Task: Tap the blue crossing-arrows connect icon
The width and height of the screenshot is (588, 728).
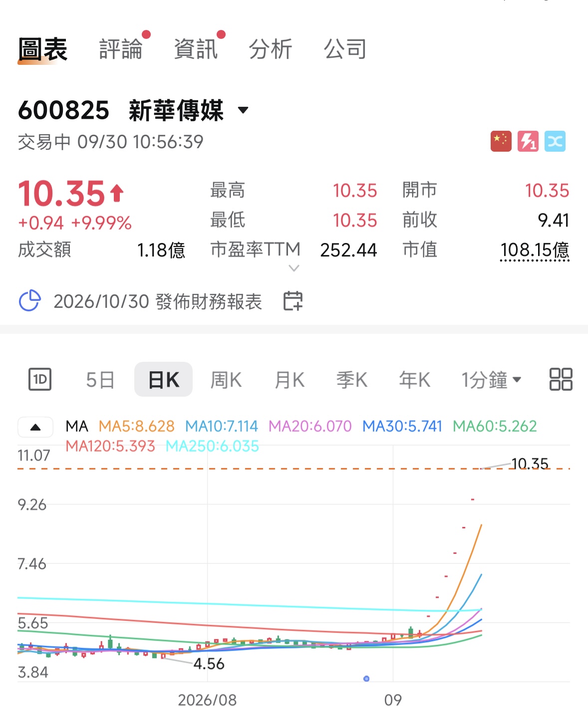Action: (x=555, y=141)
